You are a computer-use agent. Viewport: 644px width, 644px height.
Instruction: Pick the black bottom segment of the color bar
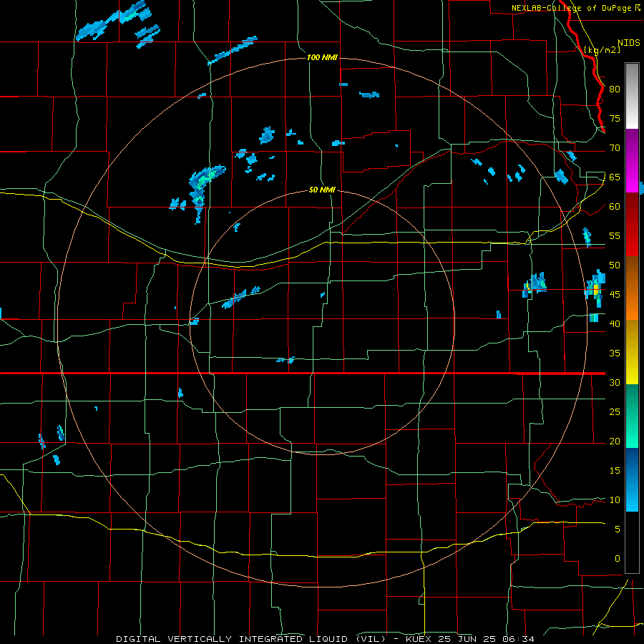(x=632, y=542)
